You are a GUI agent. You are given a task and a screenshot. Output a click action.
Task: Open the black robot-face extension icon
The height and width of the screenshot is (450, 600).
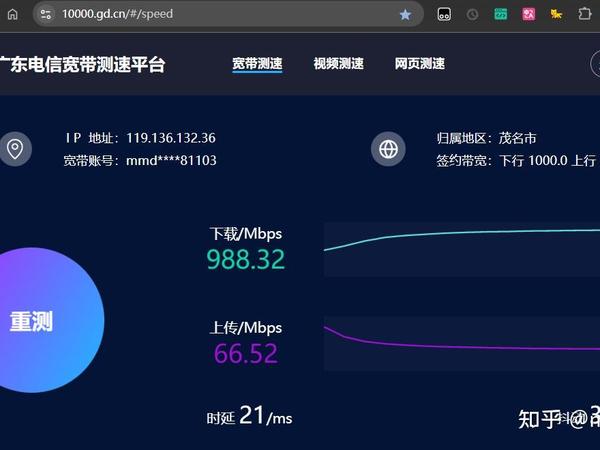pyautogui.click(x=444, y=15)
